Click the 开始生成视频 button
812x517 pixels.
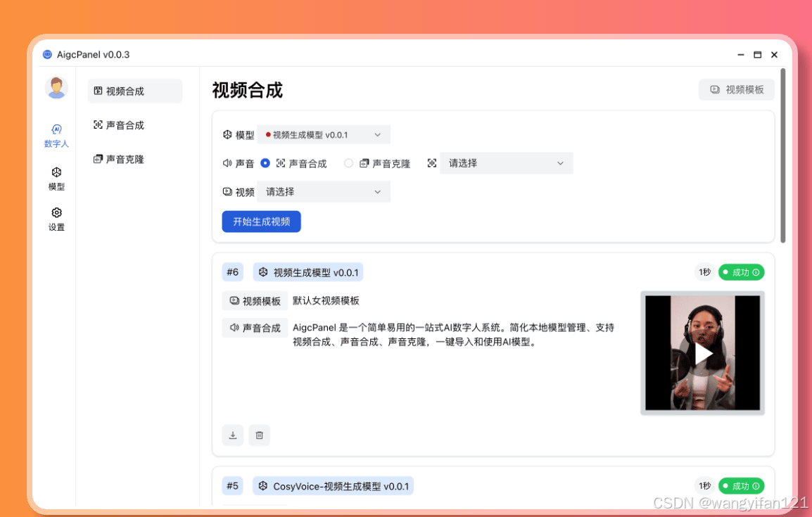(262, 222)
